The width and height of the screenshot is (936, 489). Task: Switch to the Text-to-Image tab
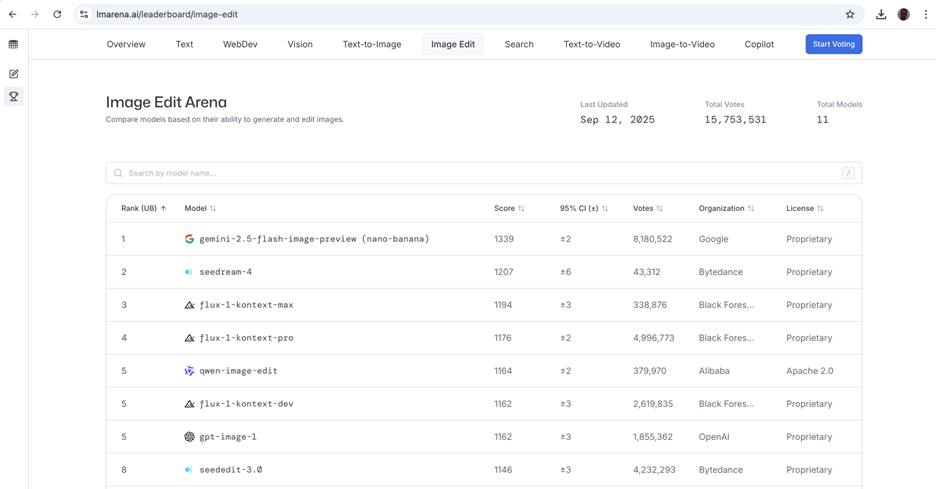pyautogui.click(x=372, y=44)
